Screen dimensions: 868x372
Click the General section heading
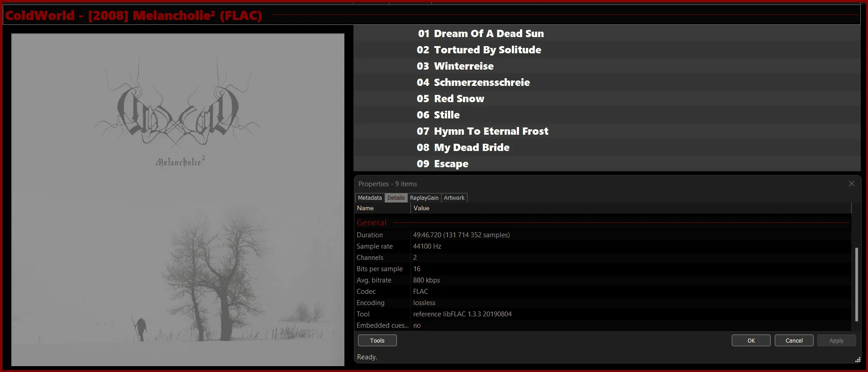pos(372,223)
